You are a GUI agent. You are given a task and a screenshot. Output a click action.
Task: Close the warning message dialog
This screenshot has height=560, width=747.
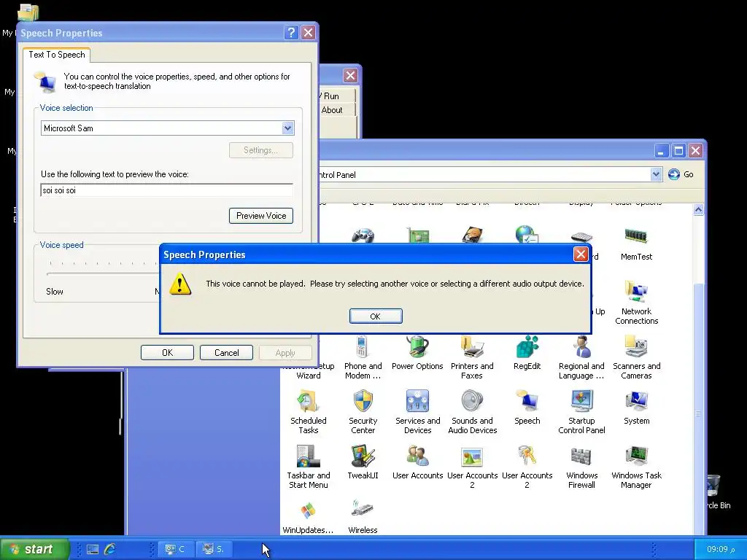tap(580, 254)
